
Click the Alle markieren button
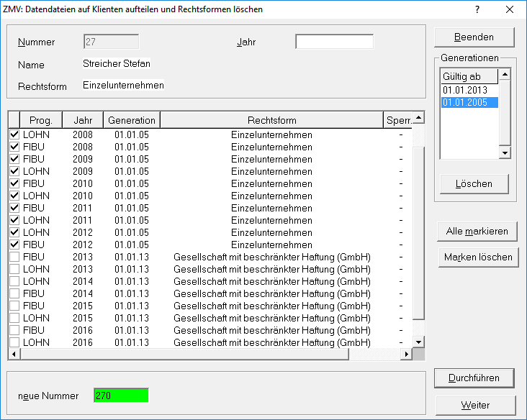pos(477,231)
